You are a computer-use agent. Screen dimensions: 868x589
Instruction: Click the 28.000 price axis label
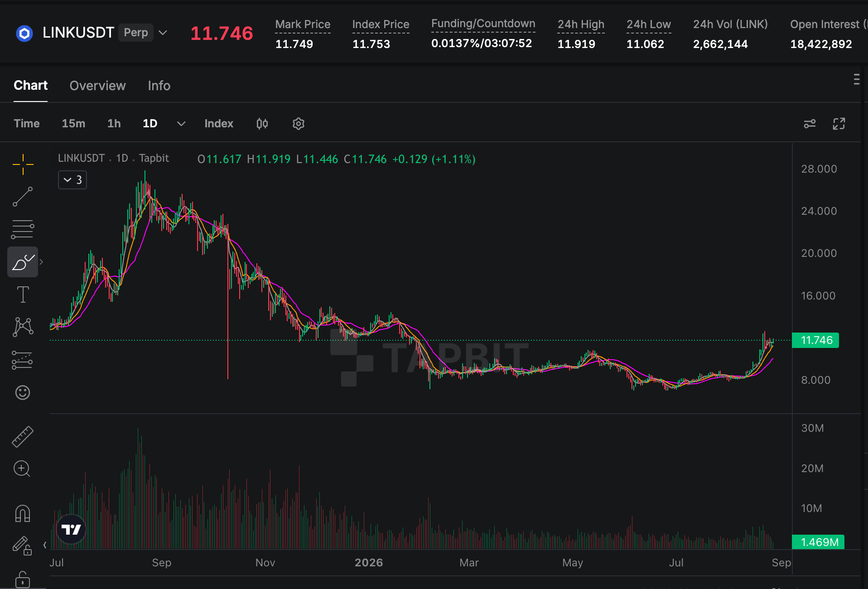coord(819,169)
